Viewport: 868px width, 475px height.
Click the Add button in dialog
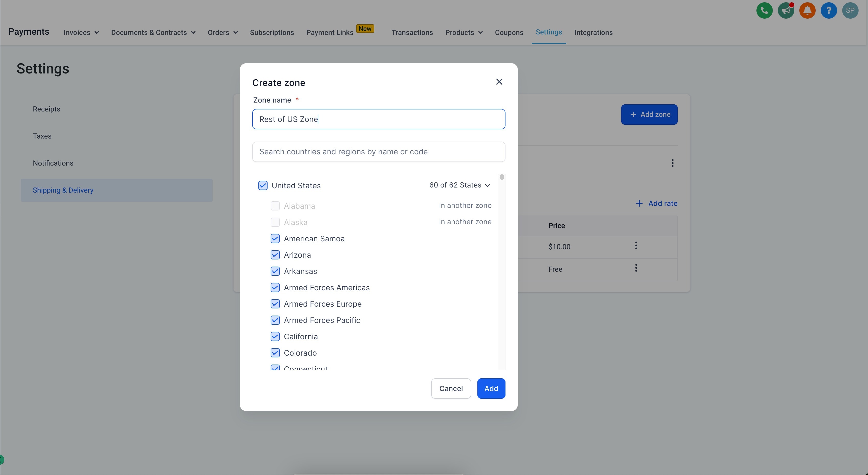pyautogui.click(x=491, y=389)
